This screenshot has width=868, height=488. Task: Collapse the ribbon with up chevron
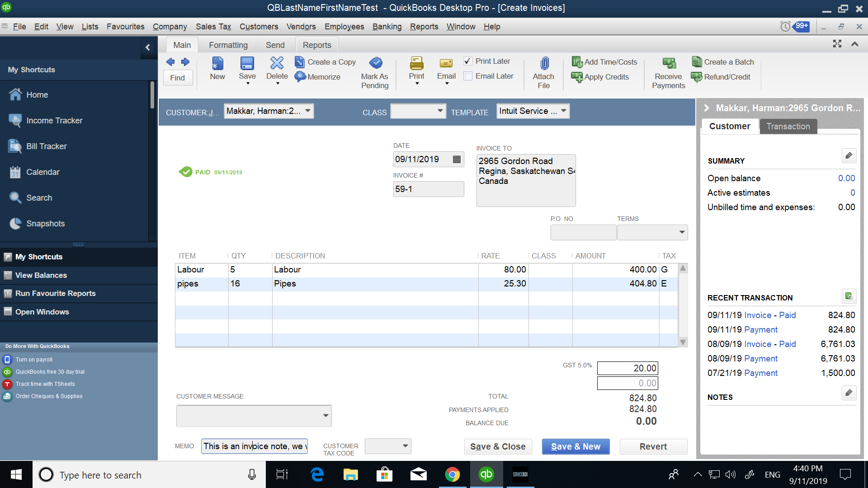855,44
